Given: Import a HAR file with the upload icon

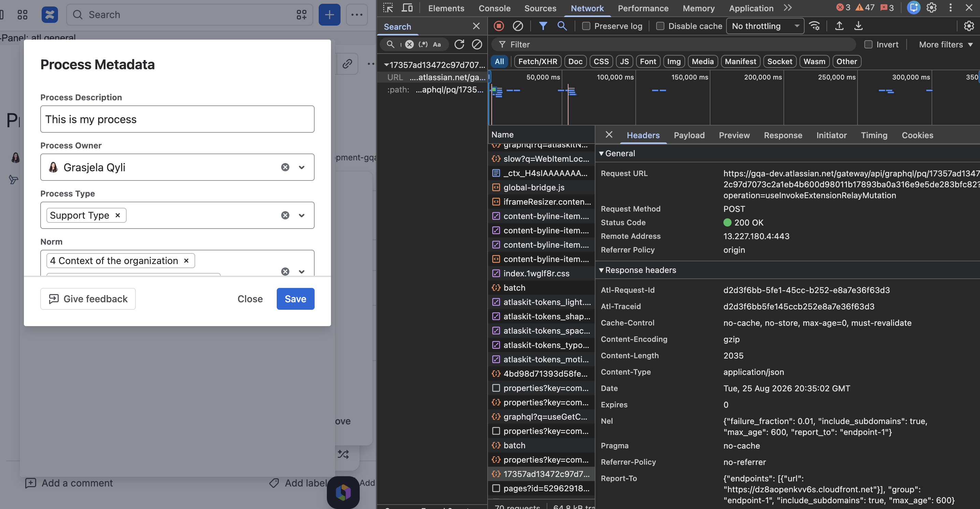Looking at the screenshot, I should click(839, 26).
